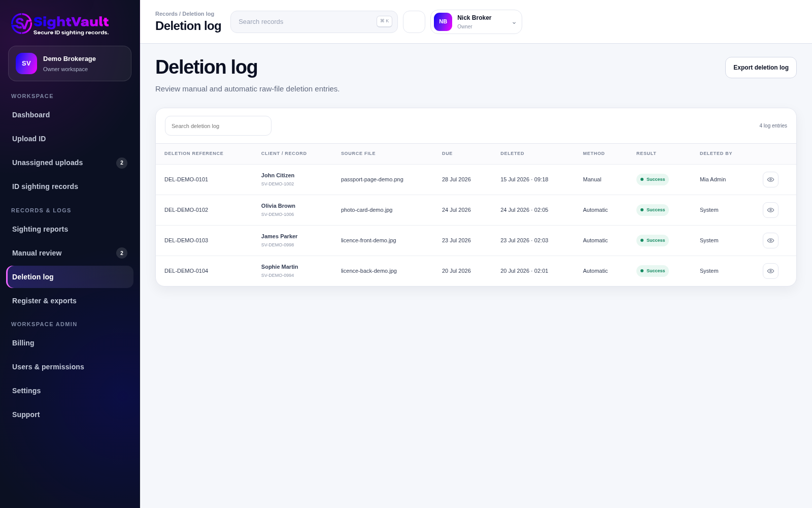This screenshot has width=812, height=508.
Task: Open Register & exports
Action: (x=70, y=301)
